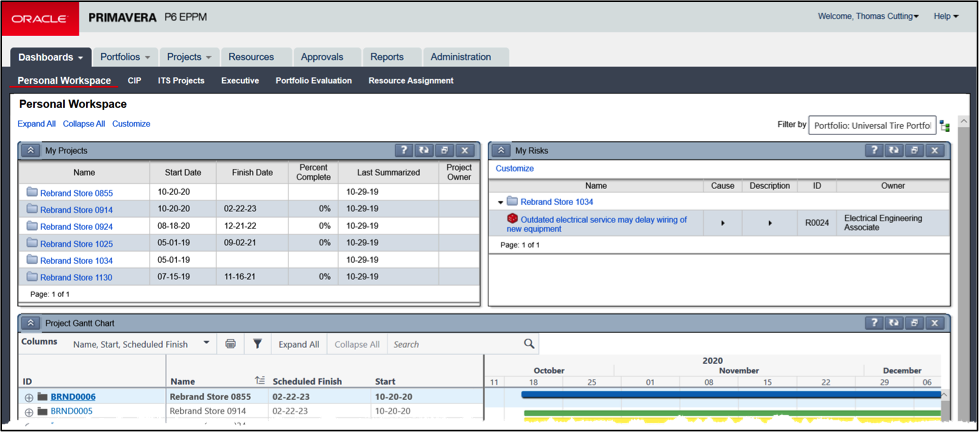Open the Portfolios tab
This screenshot has height=432, width=979.
point(125,57)
